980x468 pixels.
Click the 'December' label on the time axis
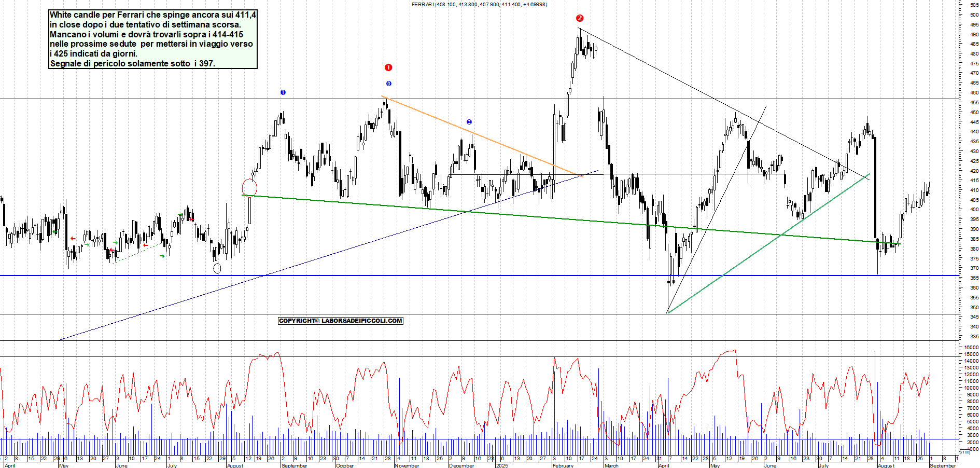tap(461, 465)
